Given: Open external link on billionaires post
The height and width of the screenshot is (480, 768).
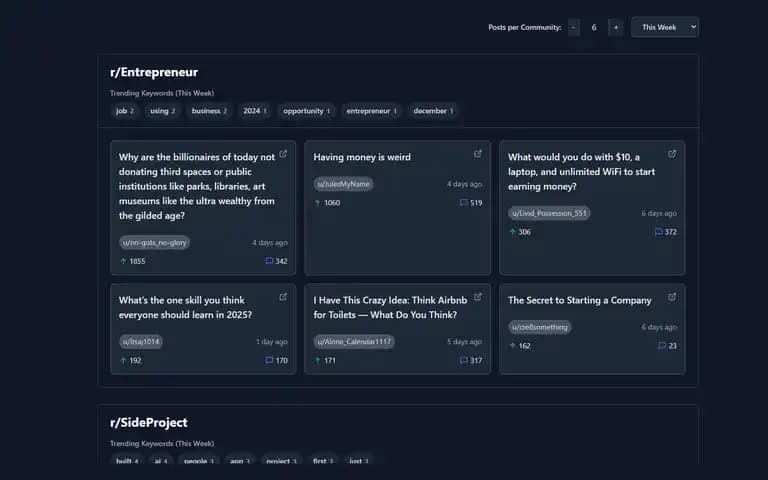Looking at the screenshot, I should [x=283, y=154].
